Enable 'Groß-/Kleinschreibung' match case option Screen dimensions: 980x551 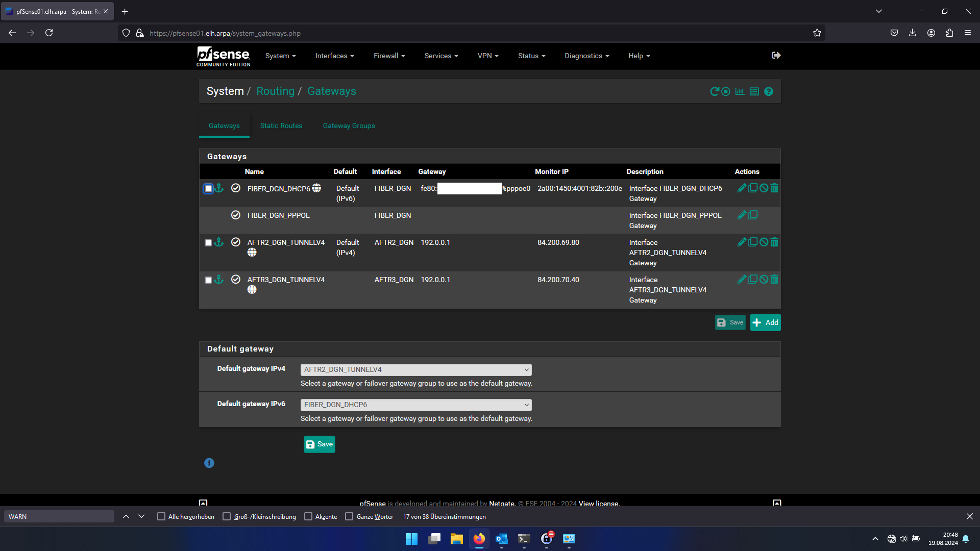click(227, 517)
